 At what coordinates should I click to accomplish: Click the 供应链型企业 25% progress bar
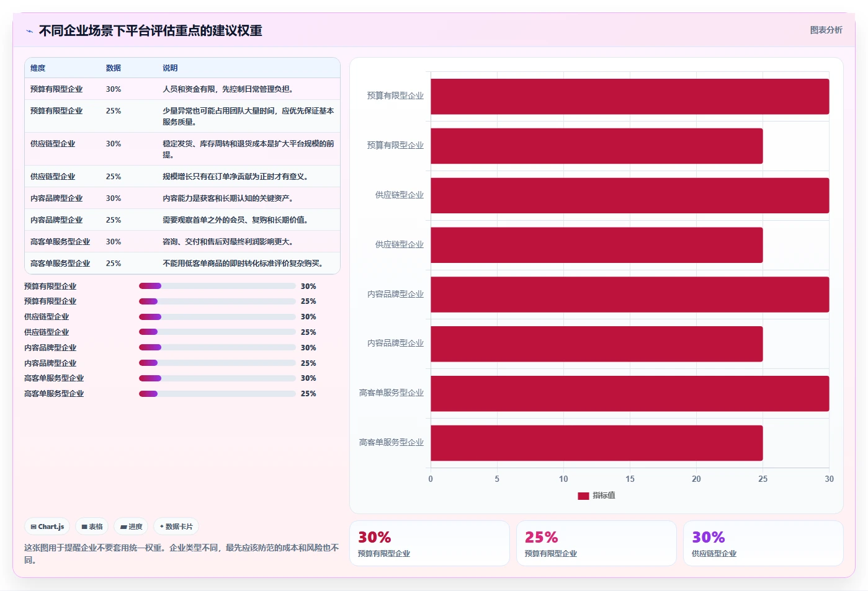tap(217, 332)
